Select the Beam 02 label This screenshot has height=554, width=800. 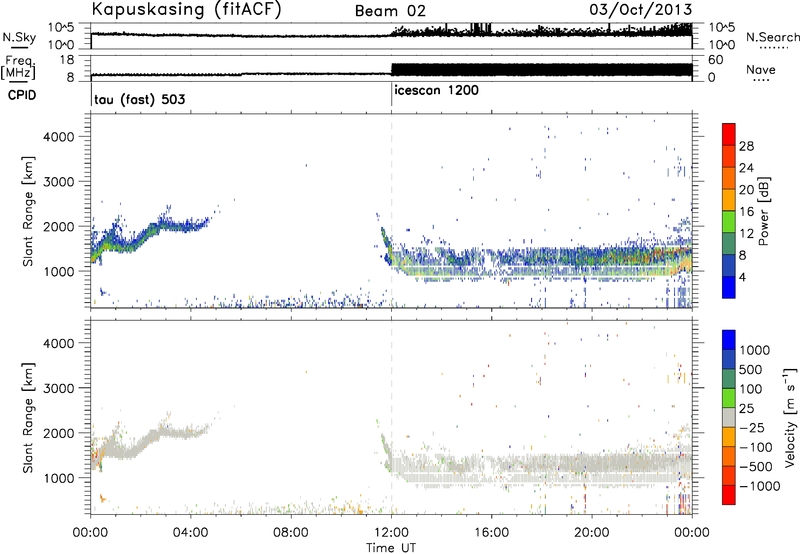point(390,11)
